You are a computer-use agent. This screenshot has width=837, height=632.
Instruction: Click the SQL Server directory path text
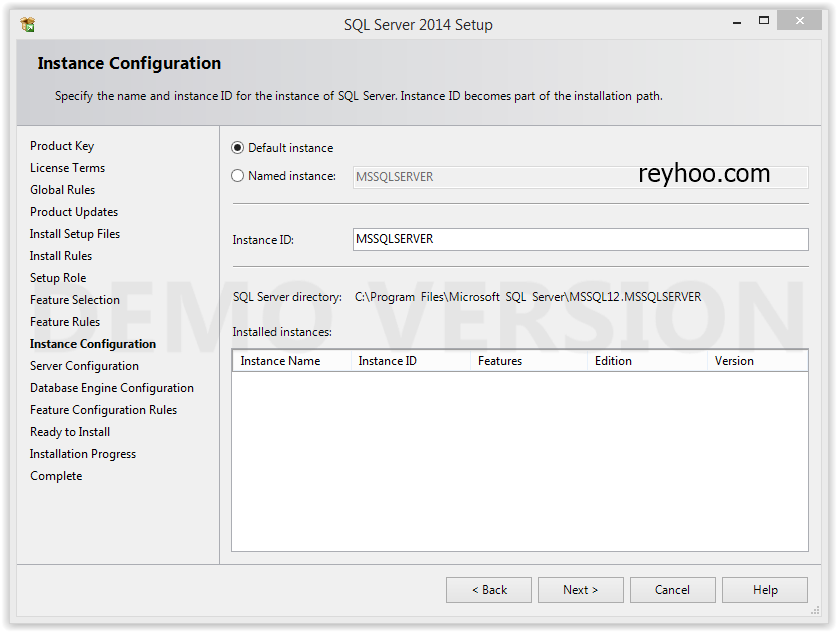(528, 297)
